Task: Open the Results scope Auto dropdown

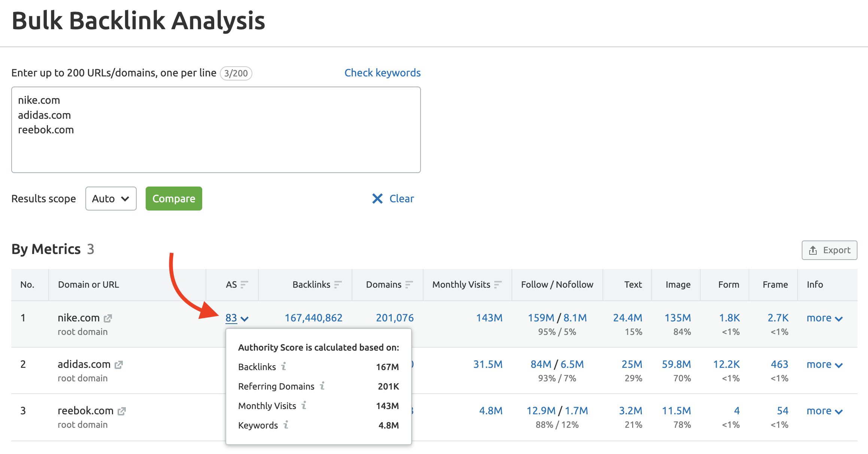Action: click(x=111, y=199)
